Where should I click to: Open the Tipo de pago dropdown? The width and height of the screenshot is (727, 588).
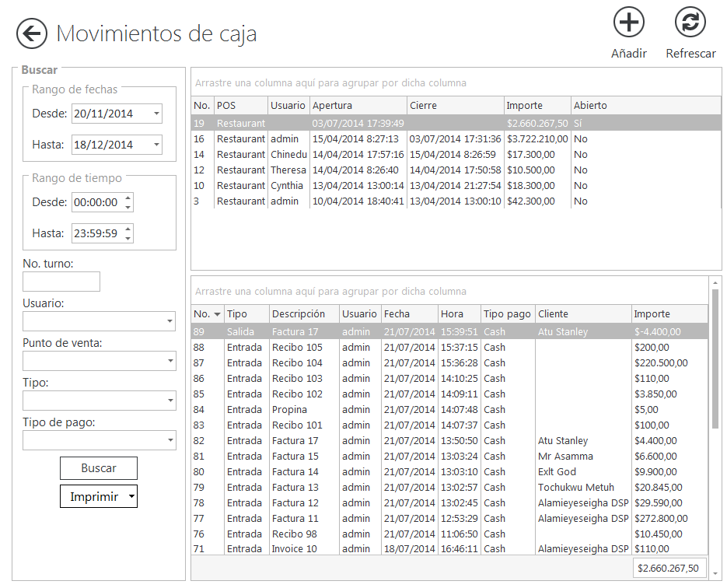tap(170, 440)
